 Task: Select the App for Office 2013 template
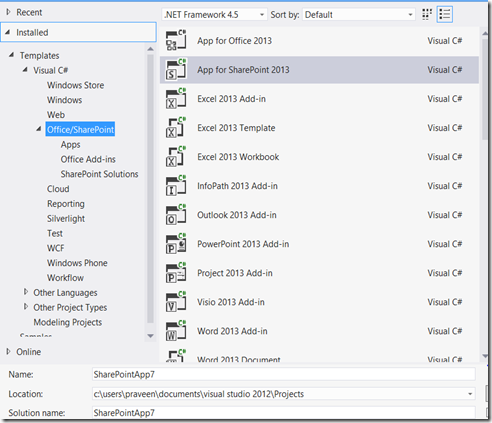319,40
